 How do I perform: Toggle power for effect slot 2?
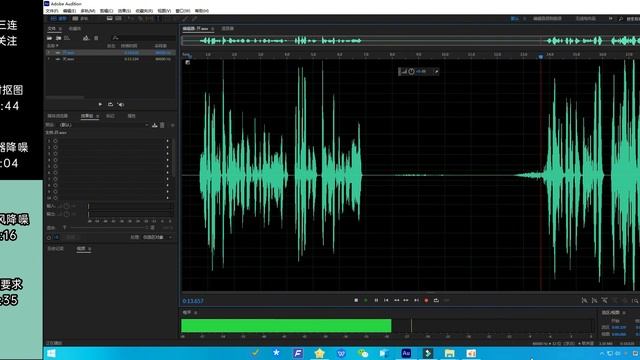point(55,147)
